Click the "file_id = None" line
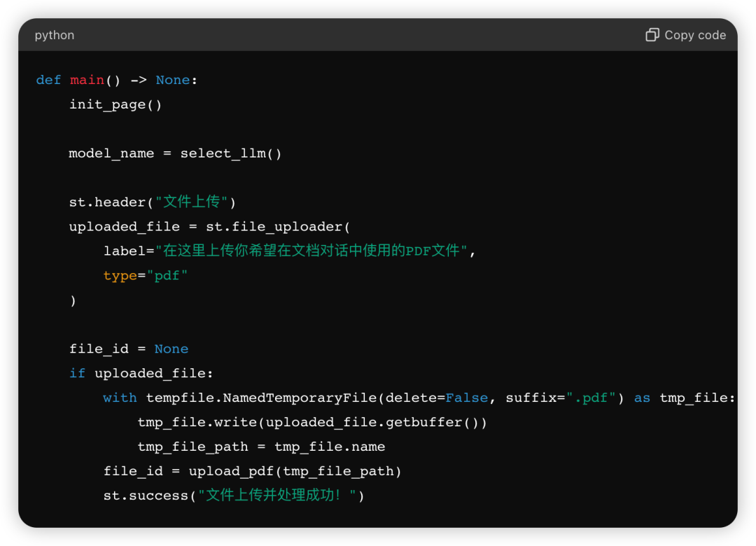 point(129,349)
